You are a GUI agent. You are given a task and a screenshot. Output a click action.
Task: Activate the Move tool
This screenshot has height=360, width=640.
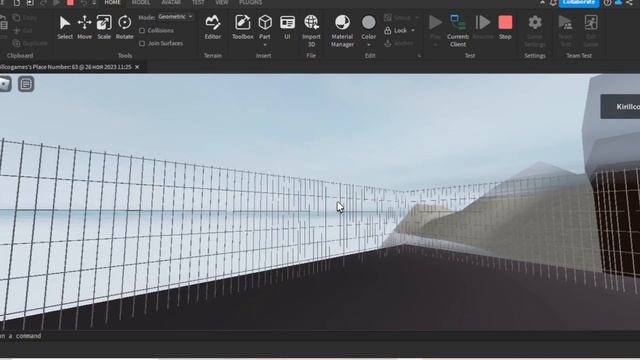click(84, 27)
